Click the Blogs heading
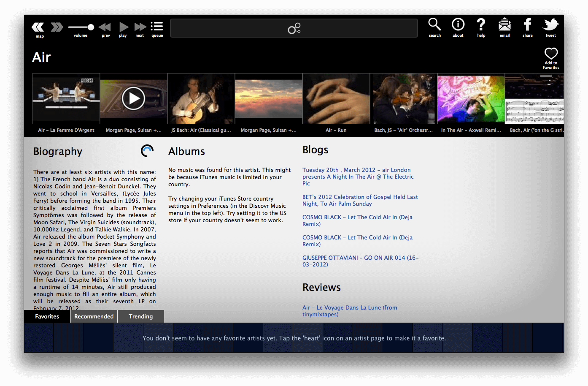The height and width of the screenshot is (386, 588). [x=315, y=150]
